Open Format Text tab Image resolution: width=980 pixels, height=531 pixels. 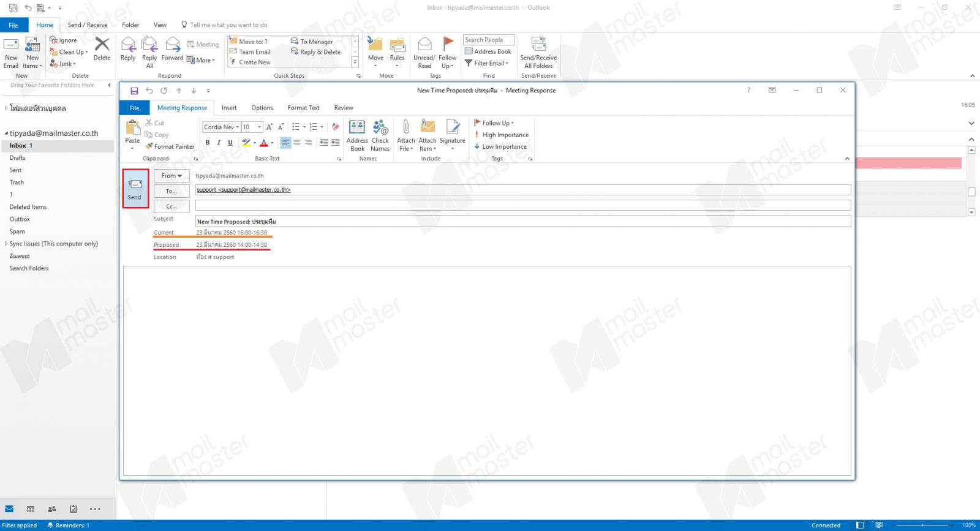303,108
